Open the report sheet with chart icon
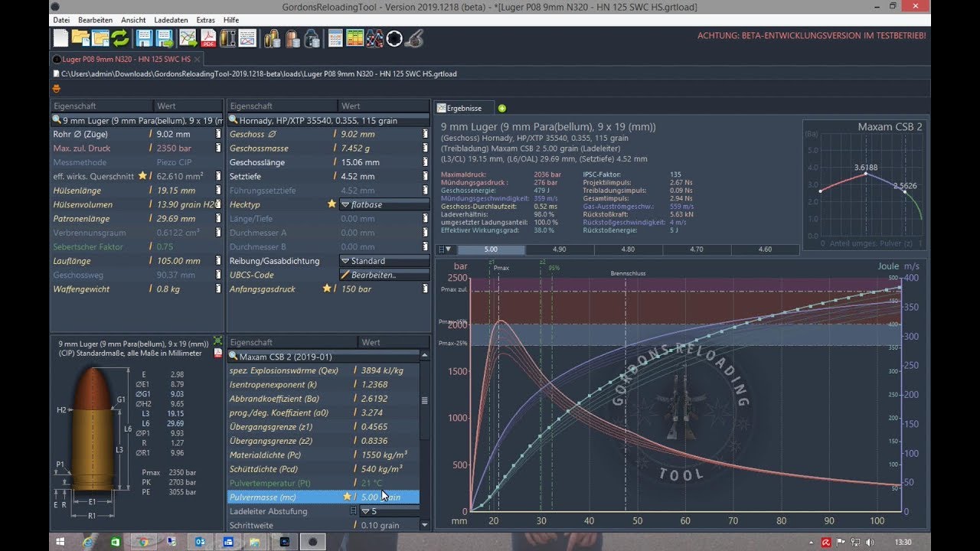 point(247,37)
